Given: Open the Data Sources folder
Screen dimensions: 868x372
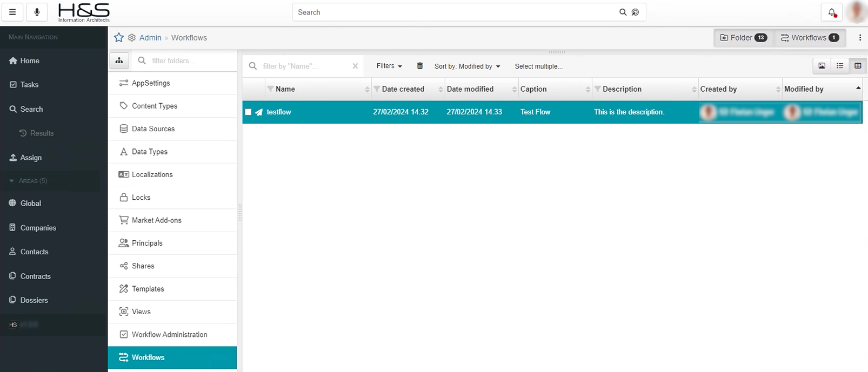Looking at the screenshot, I should click(172, 129).
